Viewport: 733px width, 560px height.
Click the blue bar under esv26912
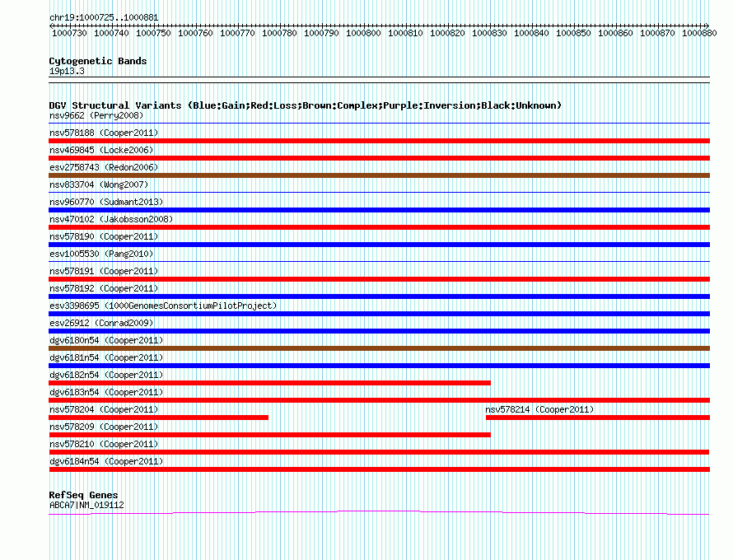(379, 331)
